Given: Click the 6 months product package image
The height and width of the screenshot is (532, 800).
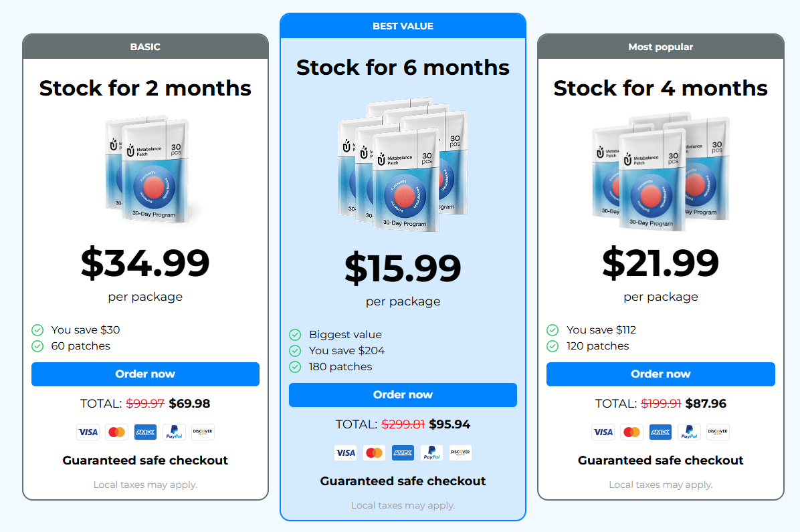Looking at the screenshot, I should 403,164.
